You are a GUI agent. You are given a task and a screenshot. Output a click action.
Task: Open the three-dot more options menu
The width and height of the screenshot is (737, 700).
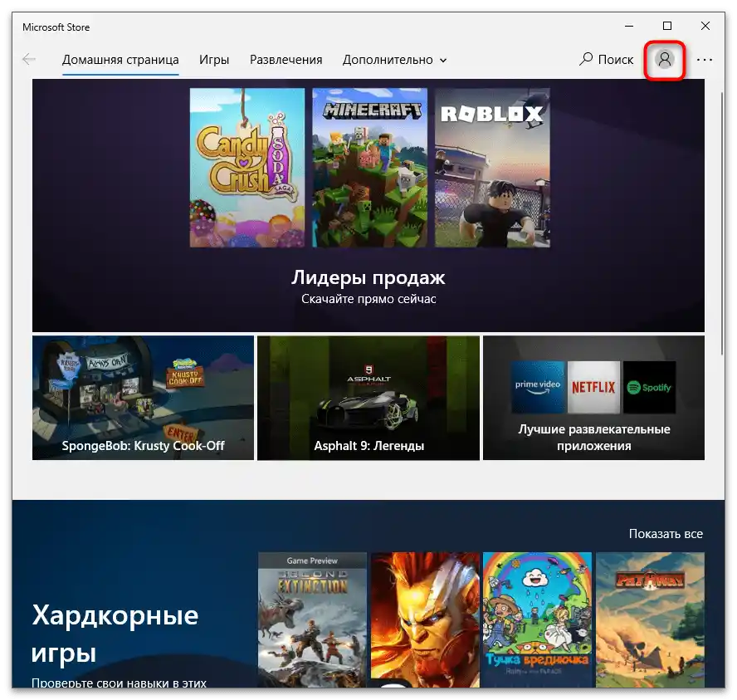pos(704,60)
